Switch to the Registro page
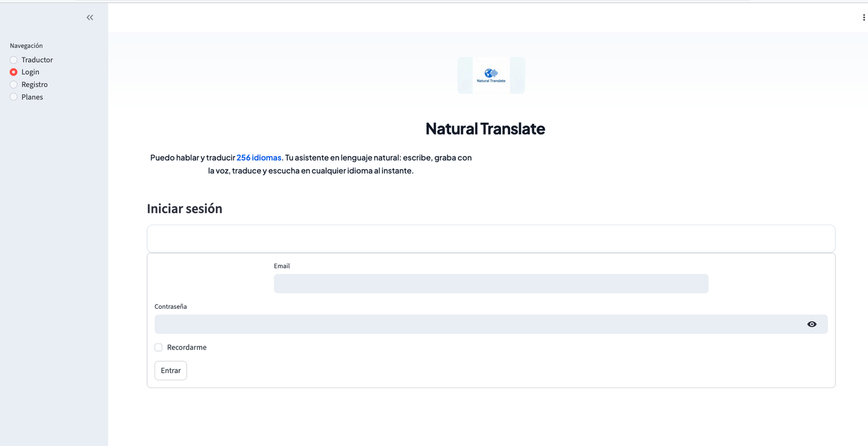This screenshot has width=868, height=446. click(x=14, y=85)
